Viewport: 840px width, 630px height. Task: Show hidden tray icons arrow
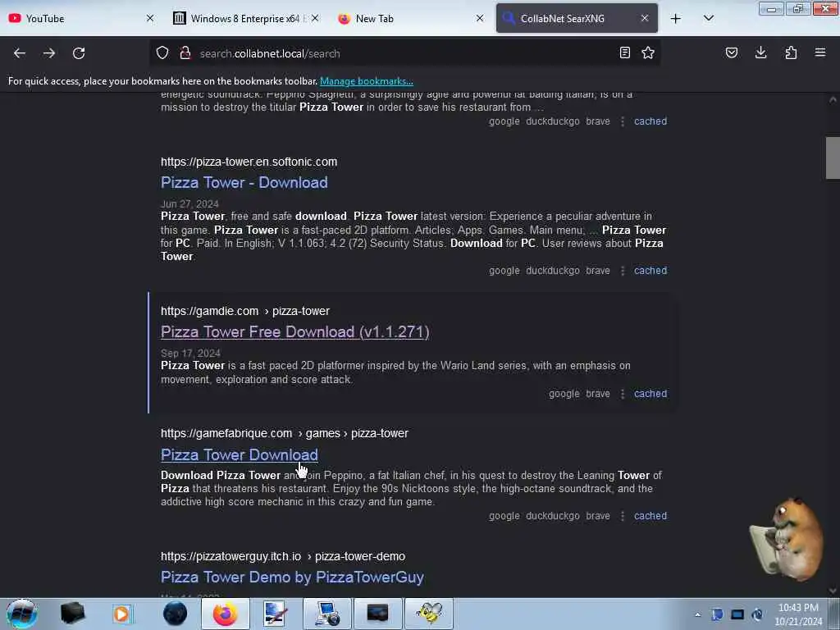point(697,614)
